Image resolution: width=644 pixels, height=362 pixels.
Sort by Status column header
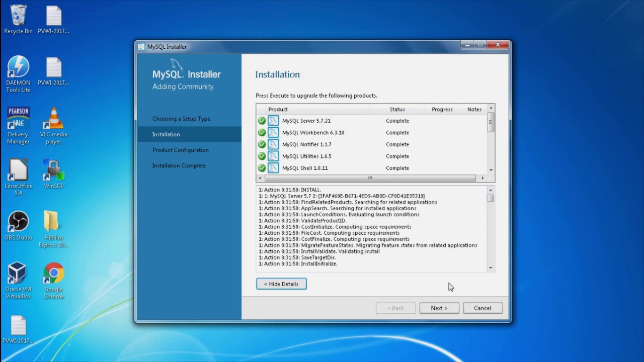coord(397,109)
